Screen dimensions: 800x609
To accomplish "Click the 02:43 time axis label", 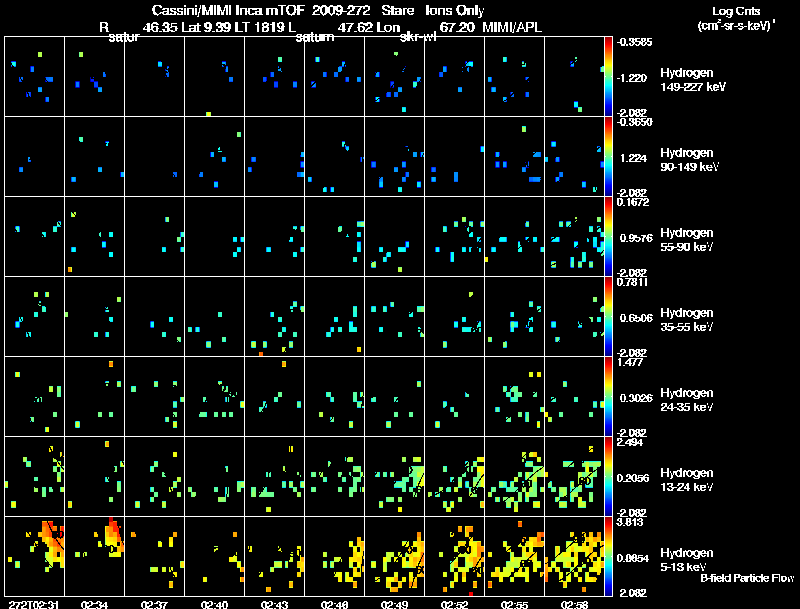I will pos(274,605).
